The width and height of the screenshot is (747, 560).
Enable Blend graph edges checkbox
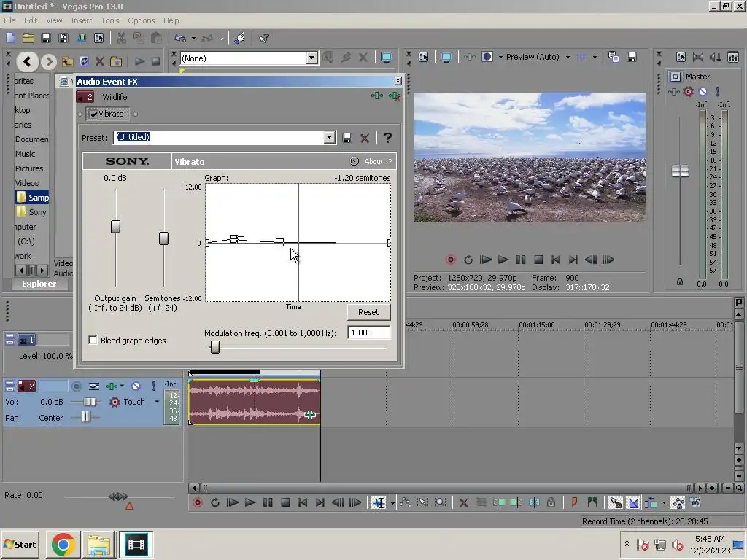[x=93, y=340]
